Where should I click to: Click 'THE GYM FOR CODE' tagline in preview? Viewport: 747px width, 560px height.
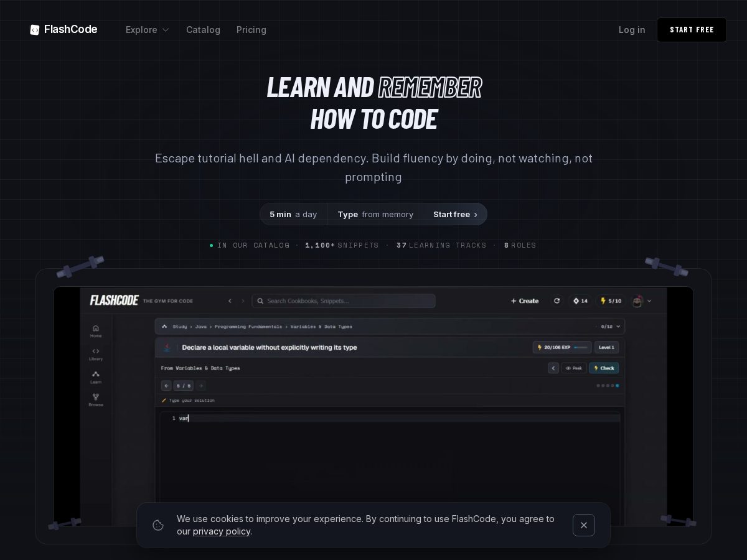(x=168, y=301)
